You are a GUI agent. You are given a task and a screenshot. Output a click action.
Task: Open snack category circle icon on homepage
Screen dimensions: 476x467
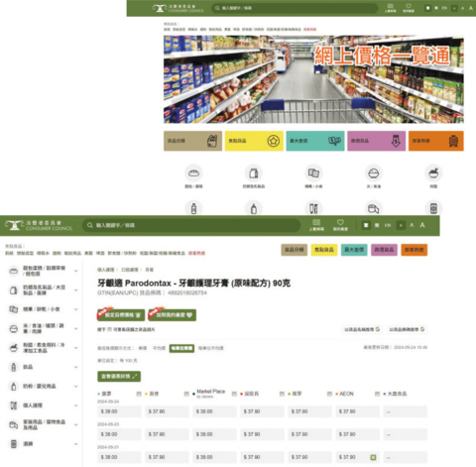point(313,173)
